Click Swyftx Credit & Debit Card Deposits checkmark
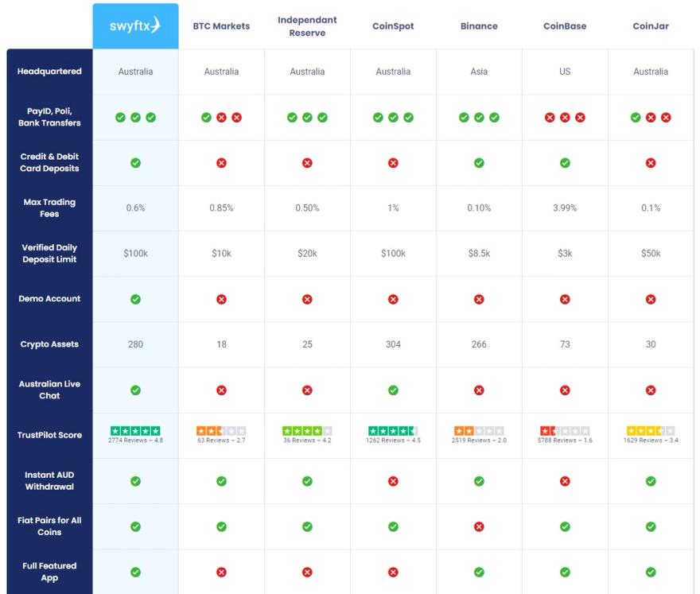The height and width of the screenshot is (594, 700). point(136,163)
